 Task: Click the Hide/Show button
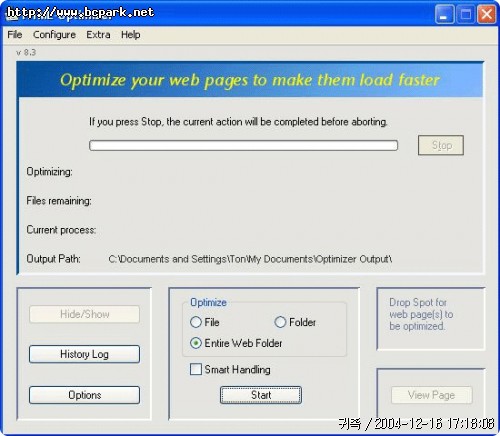point(84,314)
